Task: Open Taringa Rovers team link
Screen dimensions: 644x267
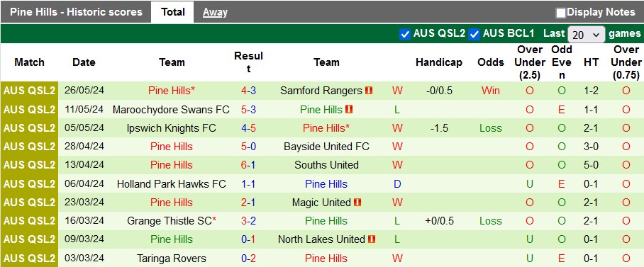Action: click(x=171, y=259)
